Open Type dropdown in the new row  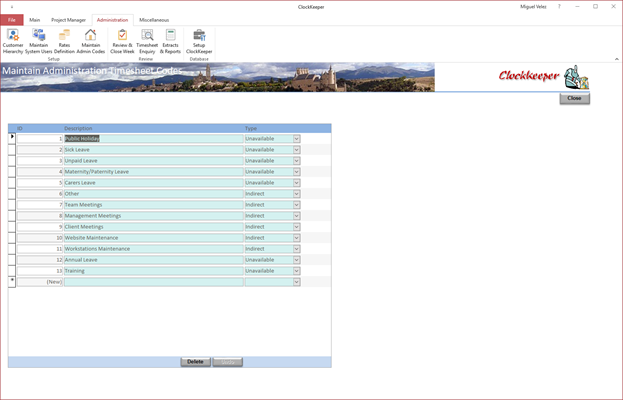click(x=296, y=282)
